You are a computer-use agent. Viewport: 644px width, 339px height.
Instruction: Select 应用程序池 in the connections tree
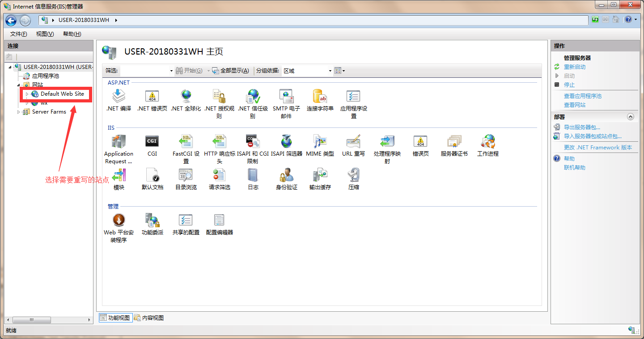(x=46, y=76)
